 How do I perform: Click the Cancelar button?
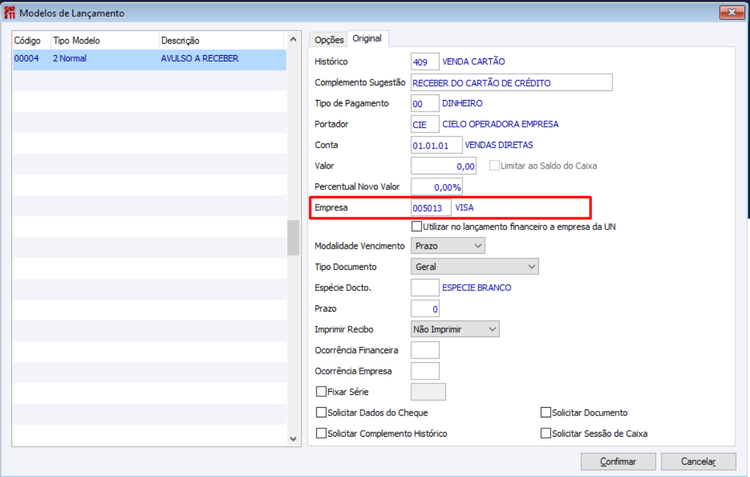698,462
